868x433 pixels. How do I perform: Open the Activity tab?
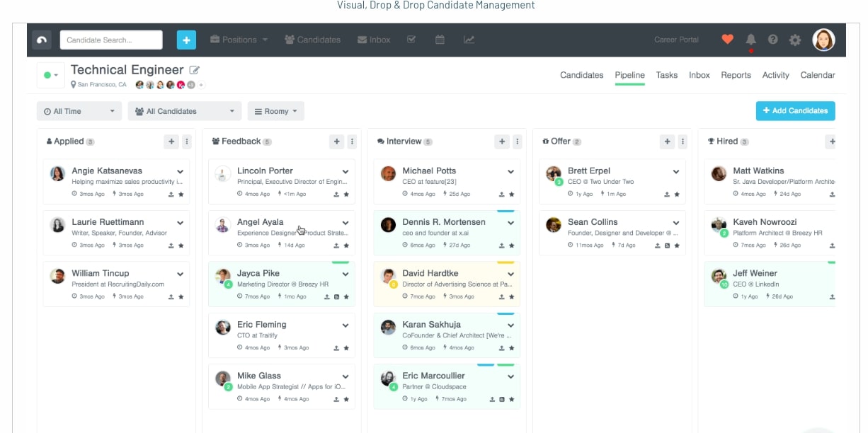coord(776,75)
